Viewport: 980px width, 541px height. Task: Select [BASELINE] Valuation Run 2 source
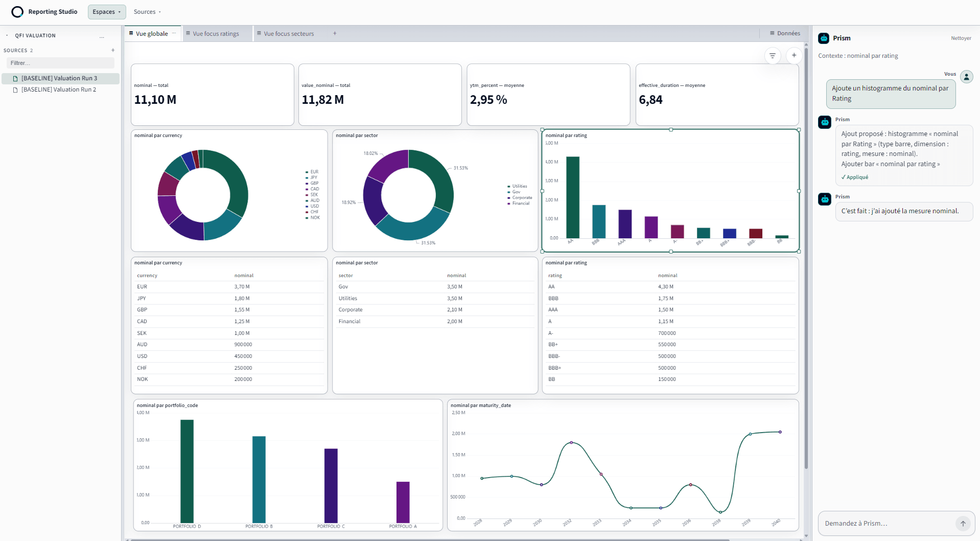[x=60, y=89]
